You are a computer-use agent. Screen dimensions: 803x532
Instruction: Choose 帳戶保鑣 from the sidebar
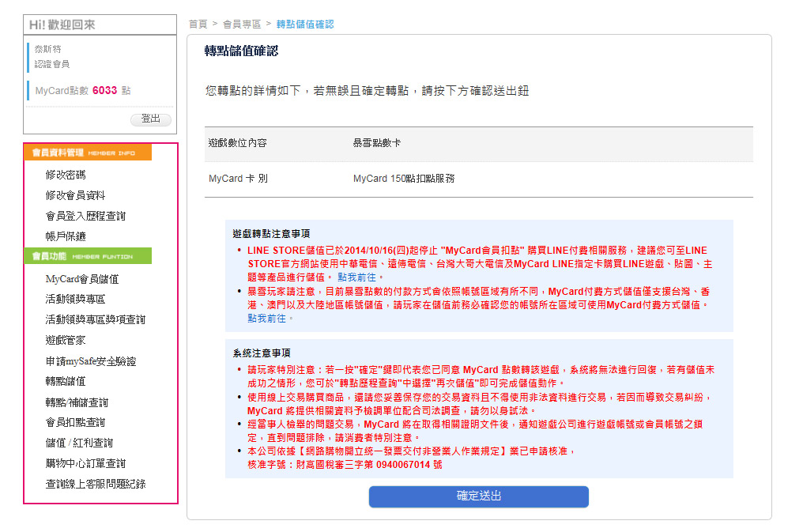(x=66, y=236)
